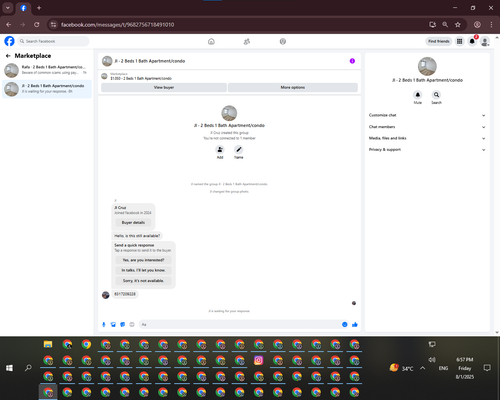Open the Facebook menu grid icon
The width and height of the screenshot is (500, 400).
(x=459, y=41)
